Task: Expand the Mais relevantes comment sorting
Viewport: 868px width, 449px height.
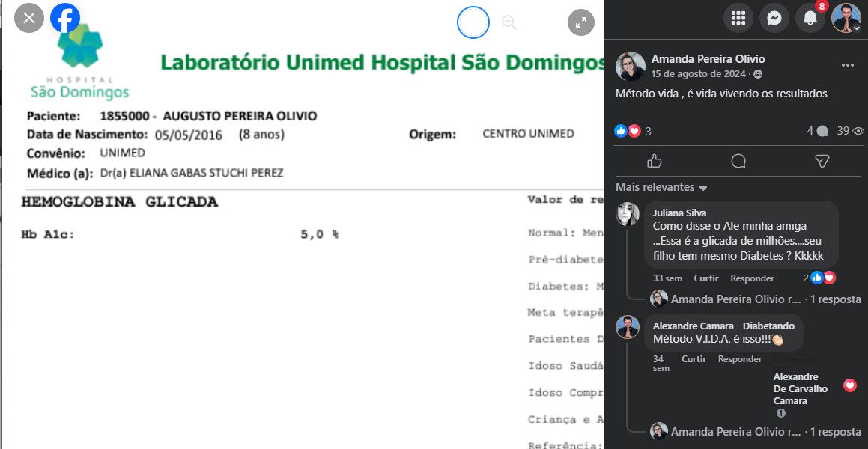Action: (661, 187)
